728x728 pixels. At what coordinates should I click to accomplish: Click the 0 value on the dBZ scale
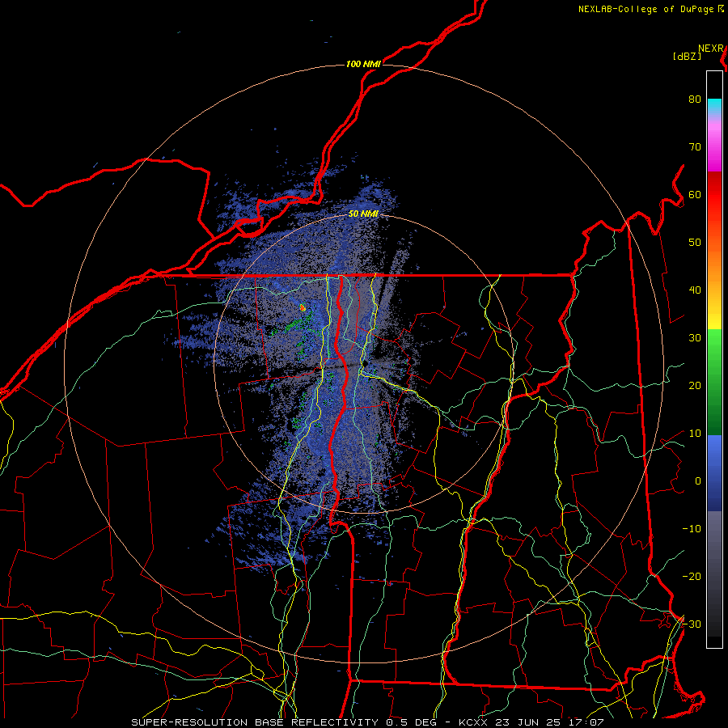pyautogui.click(x=698, y=481)
